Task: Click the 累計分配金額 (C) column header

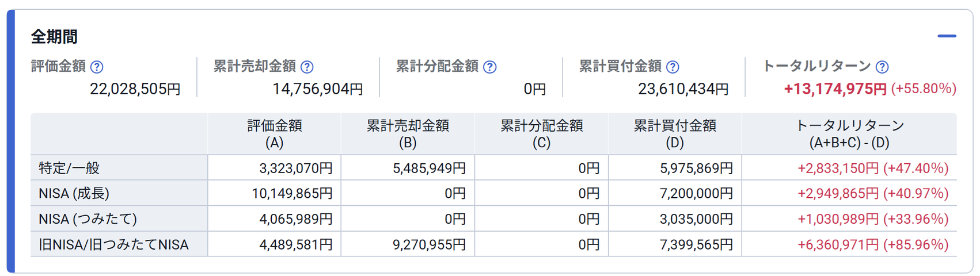Action: click(541, 134)
